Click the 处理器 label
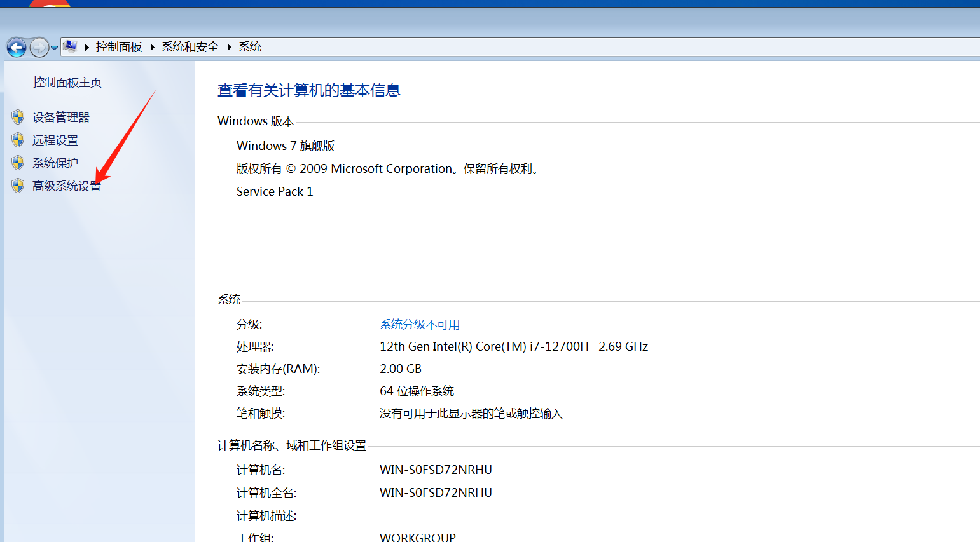The height and width of the screenshot is (542, 980). 255,347
